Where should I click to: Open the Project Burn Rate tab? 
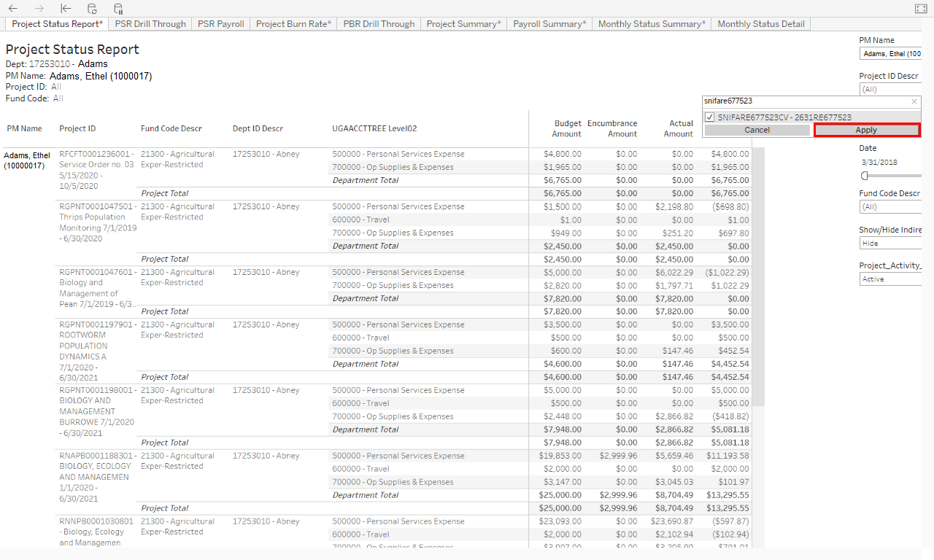(293, 23)
